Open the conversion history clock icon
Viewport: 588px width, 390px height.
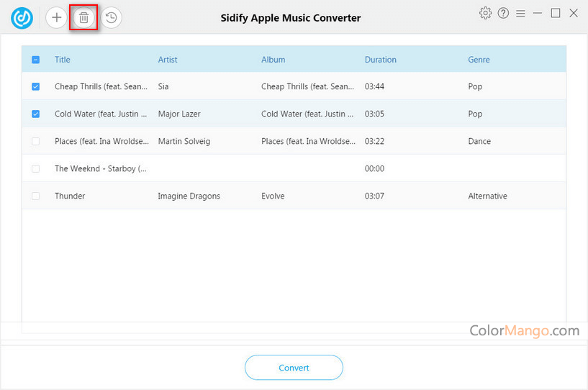111,17
